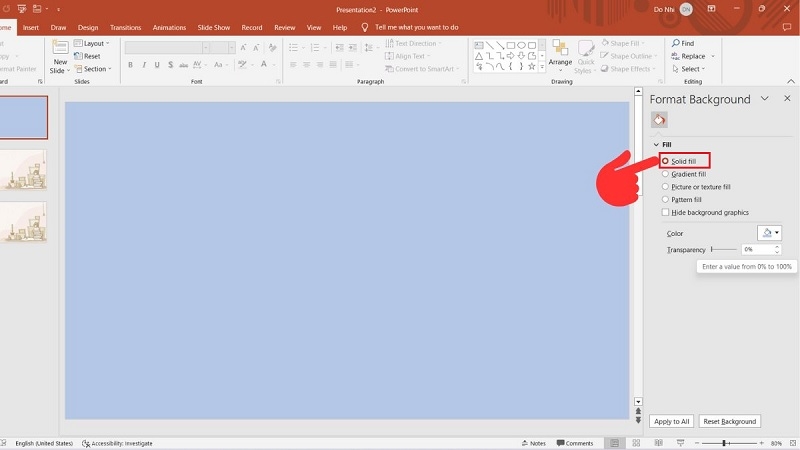Decrease list indent level
The width and height of the screenshot is (800, 450).
(339, 47)
